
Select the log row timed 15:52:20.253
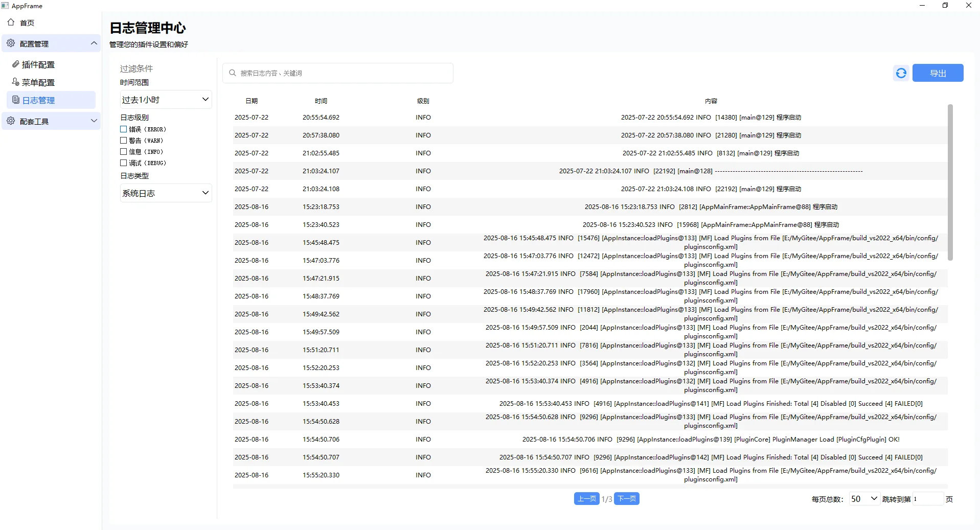point(590,368)
